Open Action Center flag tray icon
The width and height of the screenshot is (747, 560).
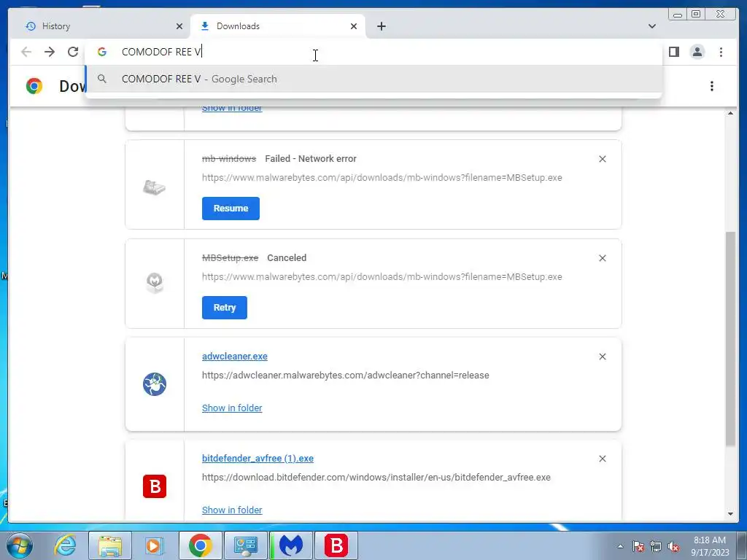point(638,546)
